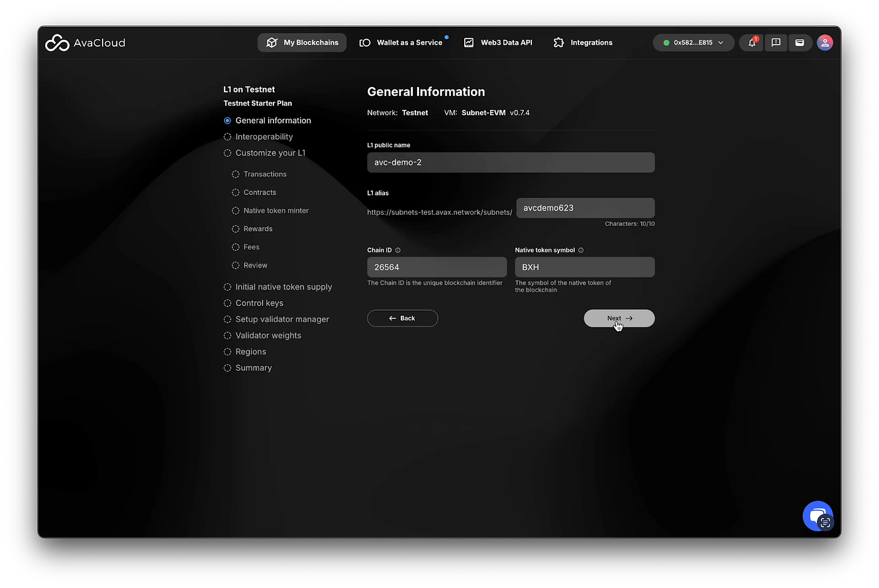Viewport: 879px width, 588px height.
Task: Click the AvaCloud logo icon
Action: pos(57,43)
